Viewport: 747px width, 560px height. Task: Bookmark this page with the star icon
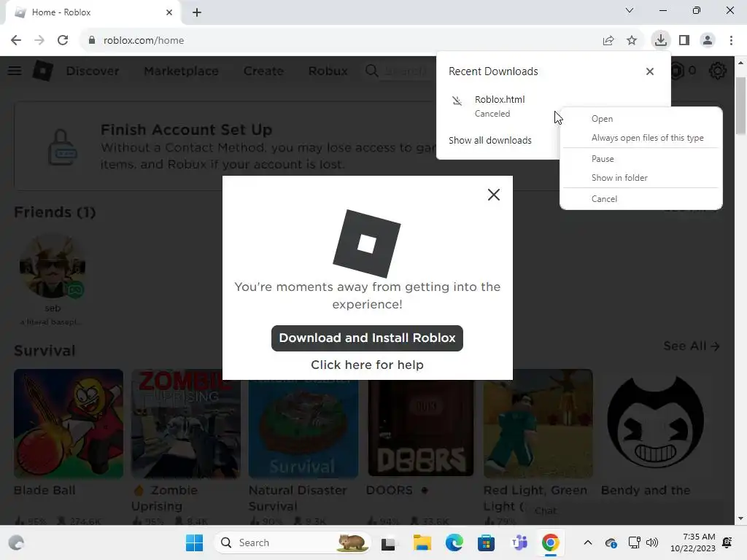tap(632, 41)
